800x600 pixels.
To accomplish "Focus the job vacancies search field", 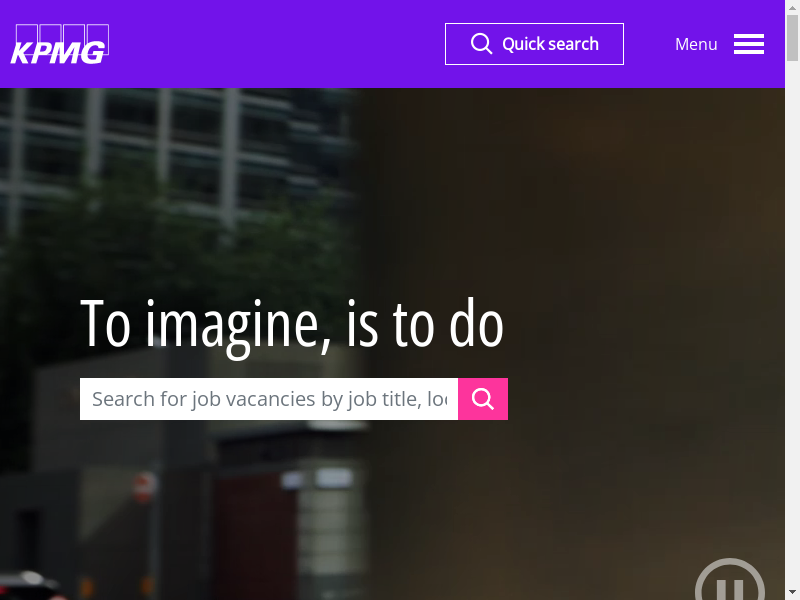I will (x=269, y=399).
